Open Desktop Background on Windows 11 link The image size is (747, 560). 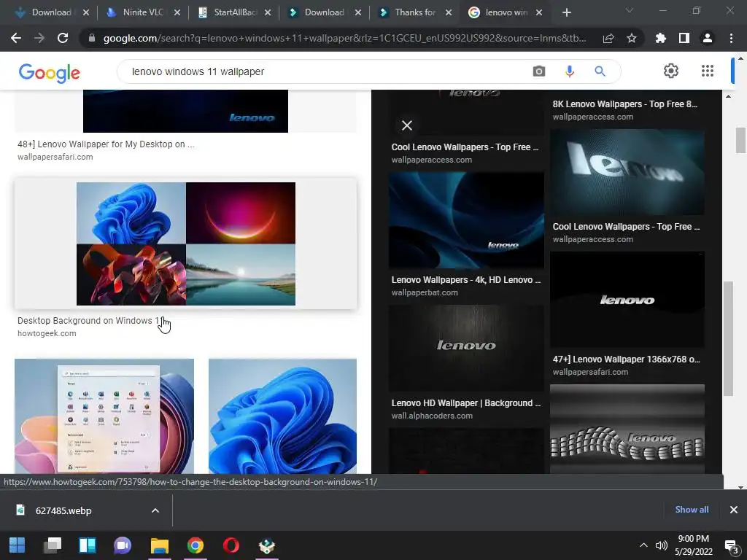point(91,321)
